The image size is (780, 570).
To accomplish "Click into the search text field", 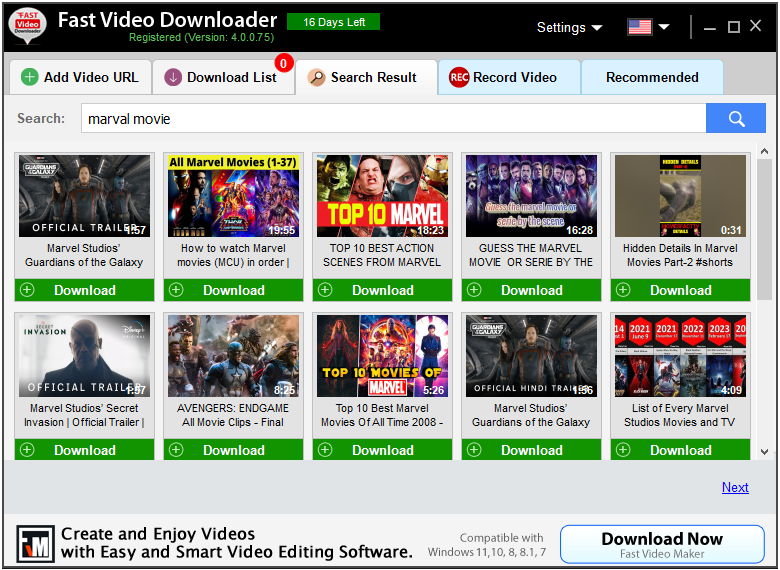I will click(x=390, y=119).
